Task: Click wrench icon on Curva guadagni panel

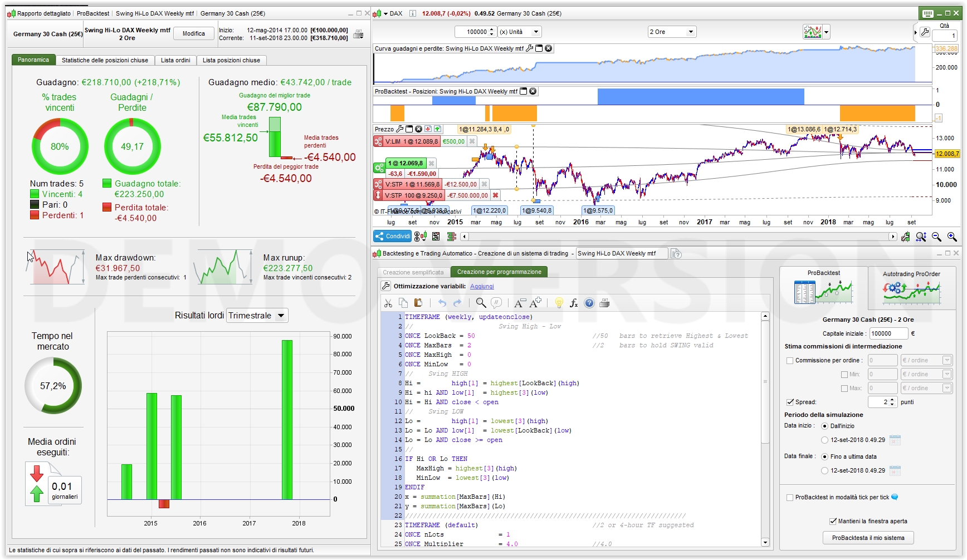Action: tap(529, 48)
